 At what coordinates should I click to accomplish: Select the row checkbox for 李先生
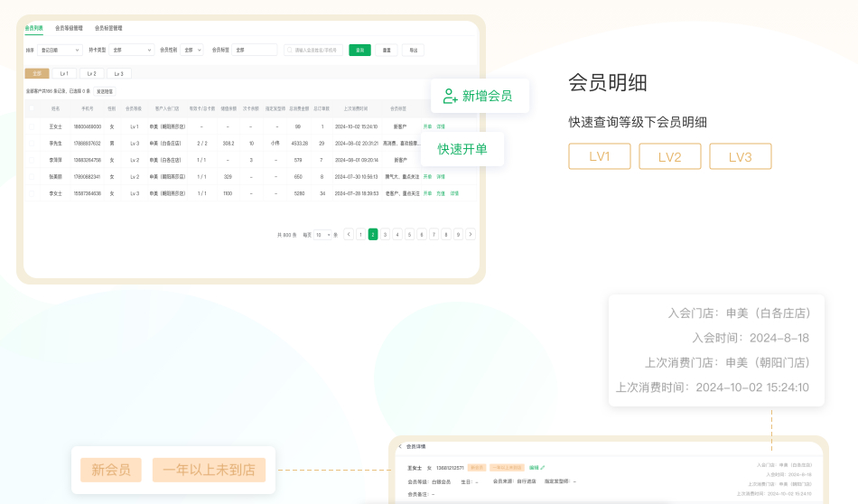32,143
